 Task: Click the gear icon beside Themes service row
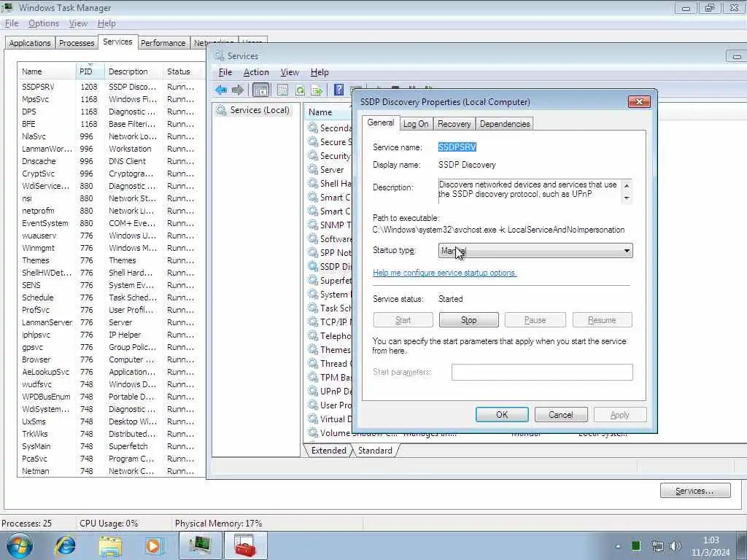click(313, 349)
